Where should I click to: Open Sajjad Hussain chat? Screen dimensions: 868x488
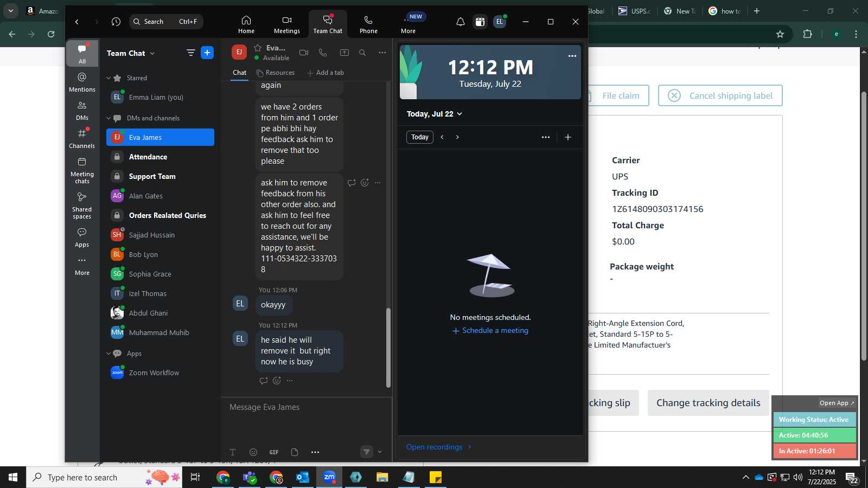tap(160, 235)
